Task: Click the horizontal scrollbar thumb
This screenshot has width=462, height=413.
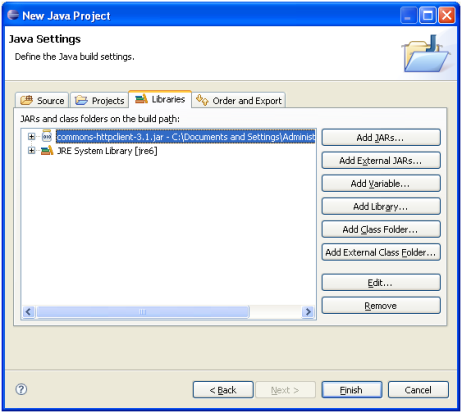Action: pos(143,312)
